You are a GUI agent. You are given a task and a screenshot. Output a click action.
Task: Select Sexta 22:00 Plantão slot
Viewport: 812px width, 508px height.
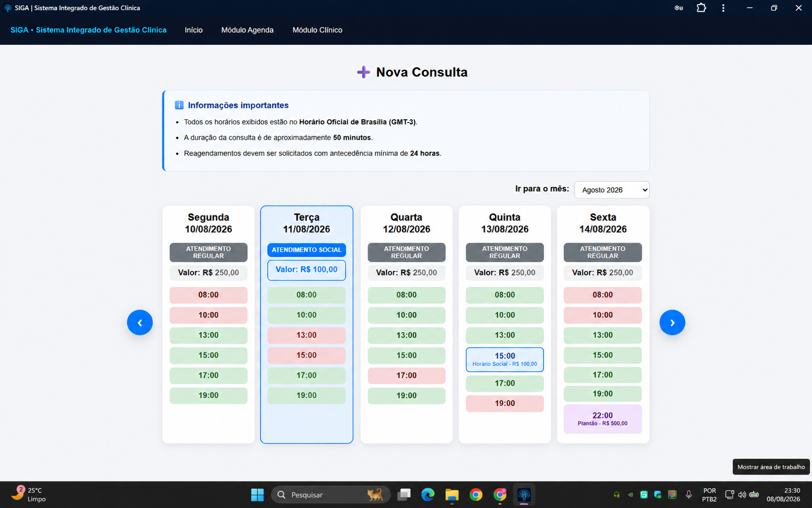click(x=603, y=419)
